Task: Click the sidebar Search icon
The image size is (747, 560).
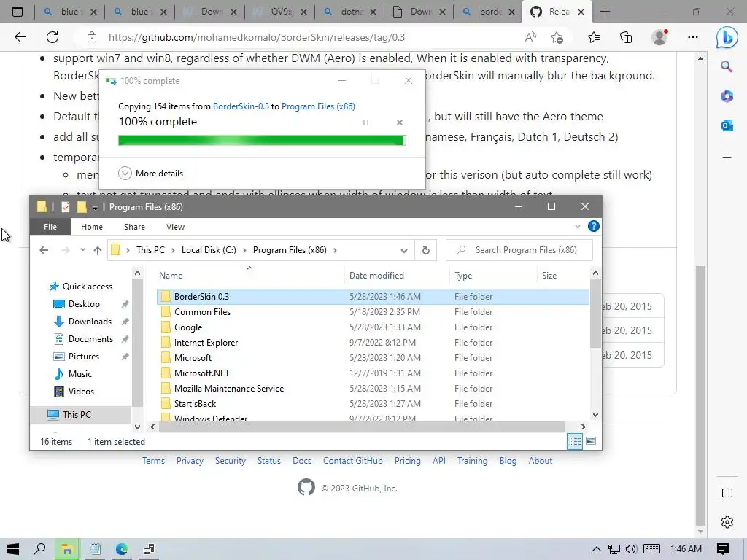Action: click(x=727, y=66)
